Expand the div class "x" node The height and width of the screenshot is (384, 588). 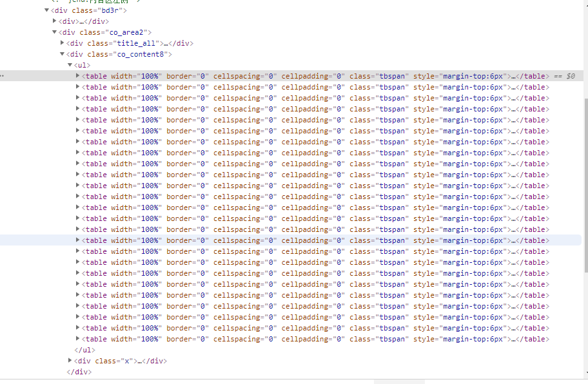coord(70,361)
